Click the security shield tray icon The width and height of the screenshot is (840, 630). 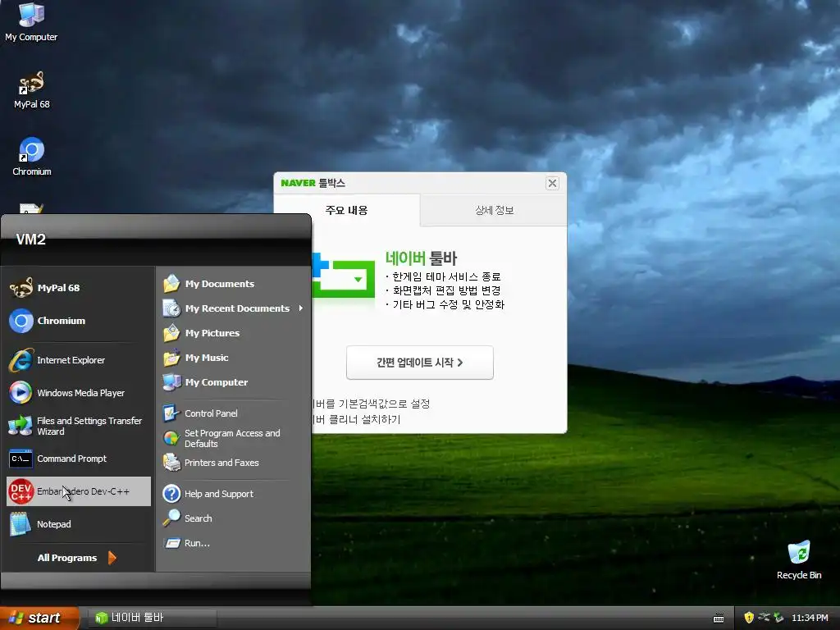tap(749, 618)
